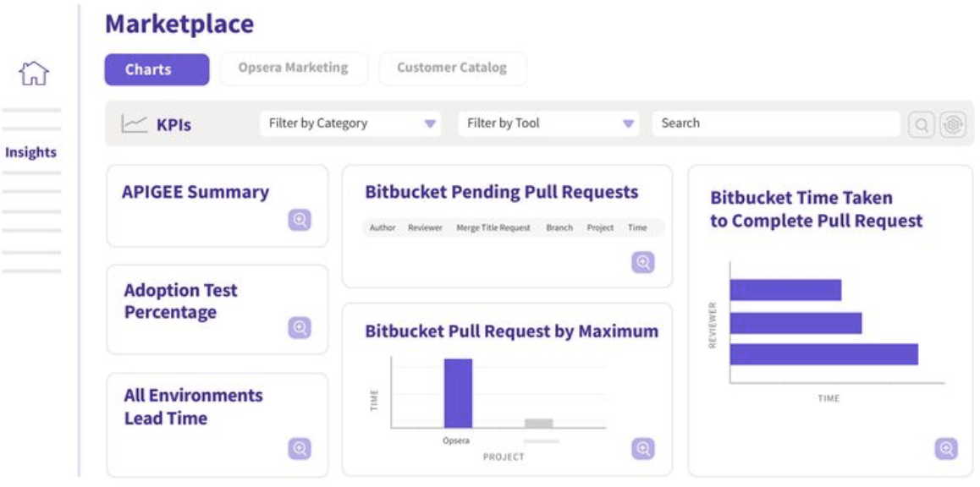Click the Insights sidebar item

click(x=31, y=153)
